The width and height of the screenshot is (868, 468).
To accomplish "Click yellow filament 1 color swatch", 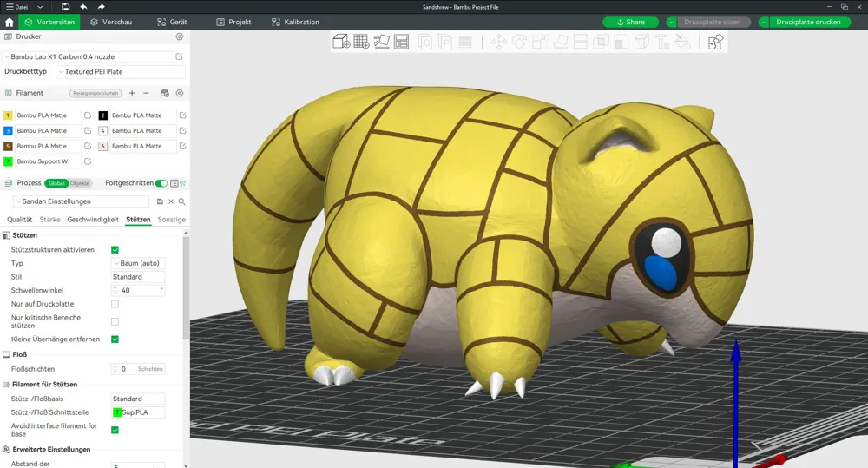I will point(8,115).
